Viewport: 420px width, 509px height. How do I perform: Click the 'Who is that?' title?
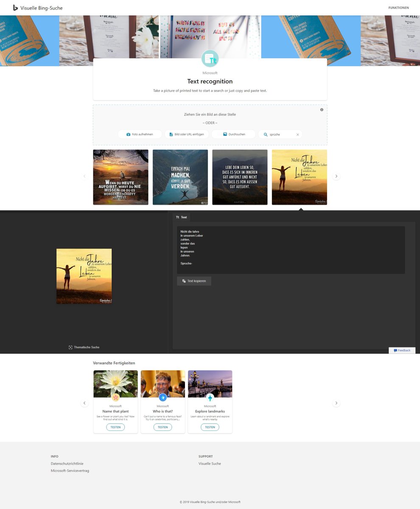coord(163,411)
